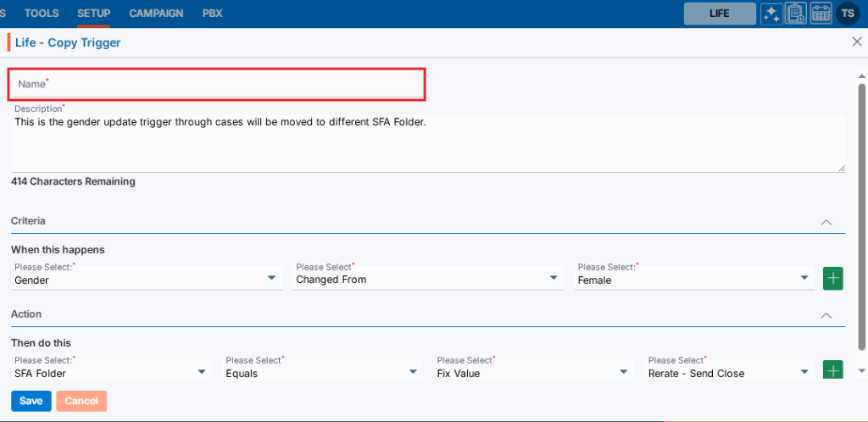868x422 pixels.
Task: Collapse the Criteria section
Action: [826, 221]
